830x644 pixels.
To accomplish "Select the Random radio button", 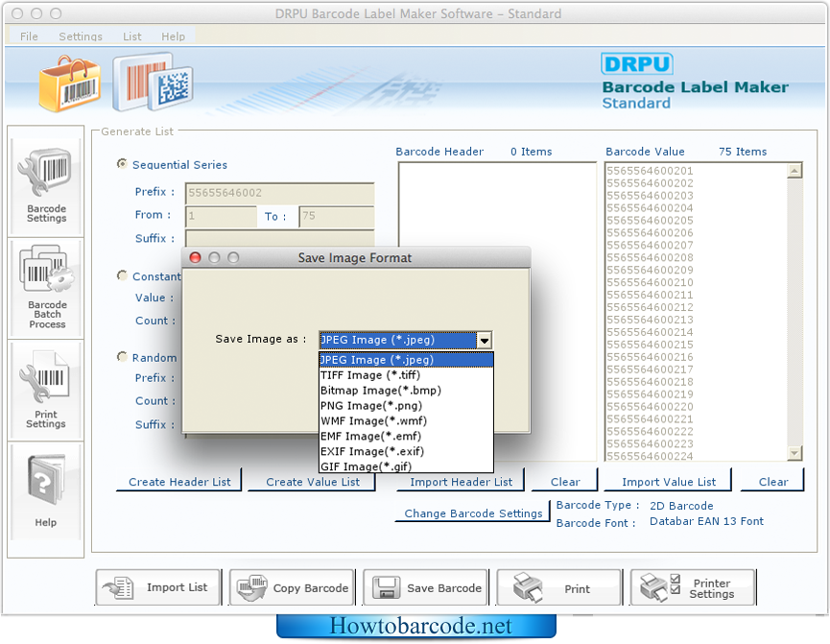I will point(122,357).
